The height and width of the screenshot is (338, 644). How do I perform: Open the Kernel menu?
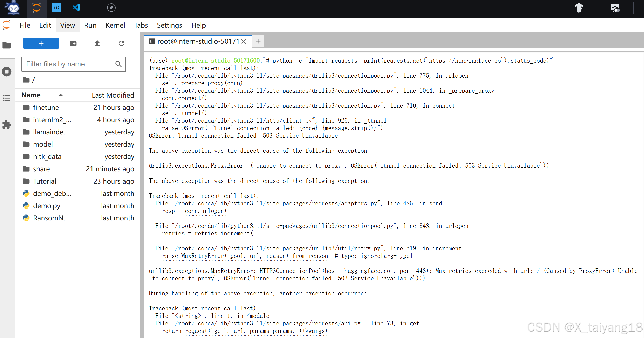115,25
